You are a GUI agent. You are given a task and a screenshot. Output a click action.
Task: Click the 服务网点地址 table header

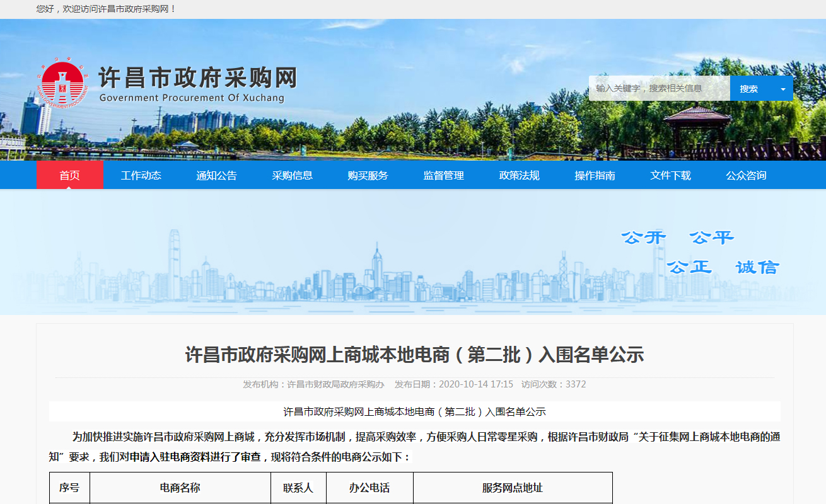(513, 488)
